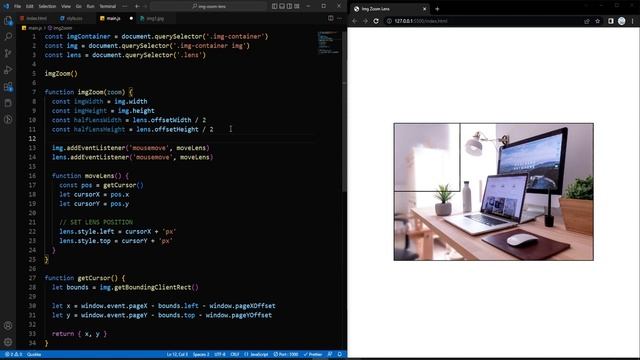Viewport: 640px width, 360px height.
Task: Open the browser side panel icon
Action: tap(611, 21)
